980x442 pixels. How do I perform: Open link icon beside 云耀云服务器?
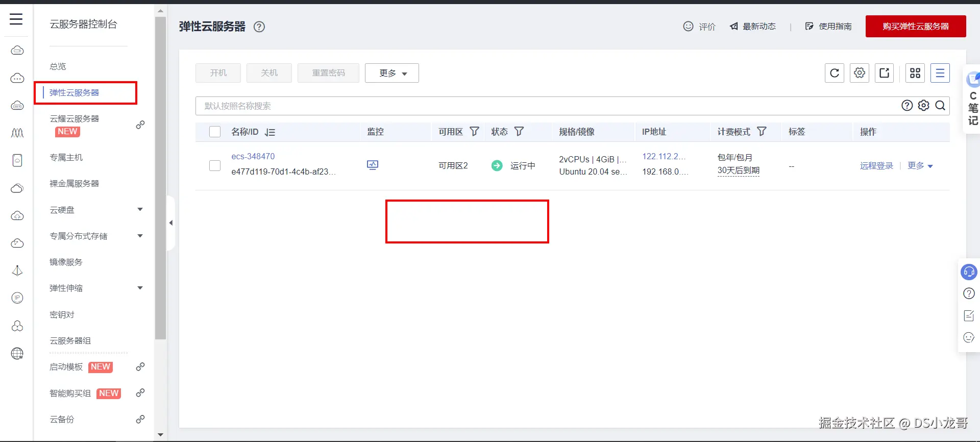tap(140, 125)
